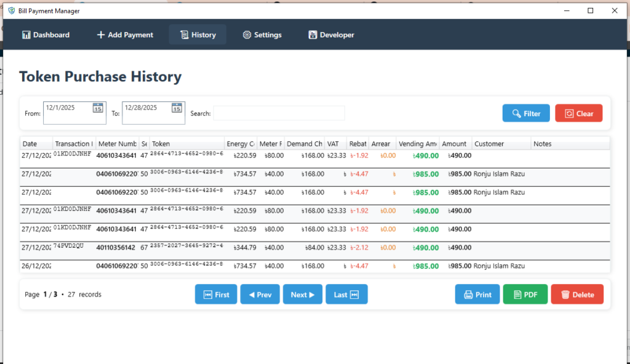Click the History document icon

point(184,35)
